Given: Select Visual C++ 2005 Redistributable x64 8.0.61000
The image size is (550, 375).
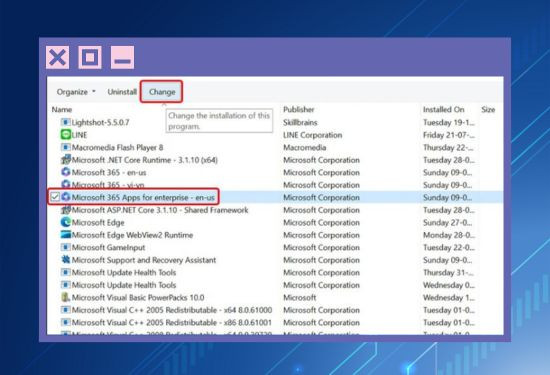Looking at the screenshot, I should [x=172, y=310].
